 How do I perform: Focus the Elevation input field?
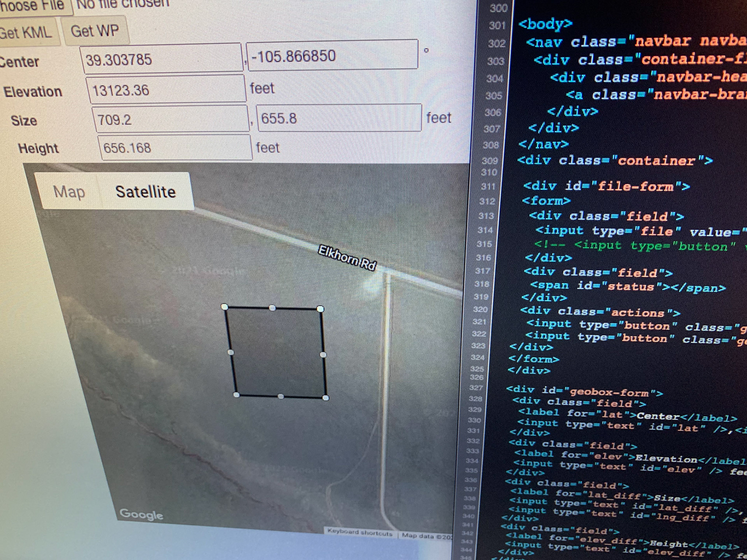[x=167, y=90]
